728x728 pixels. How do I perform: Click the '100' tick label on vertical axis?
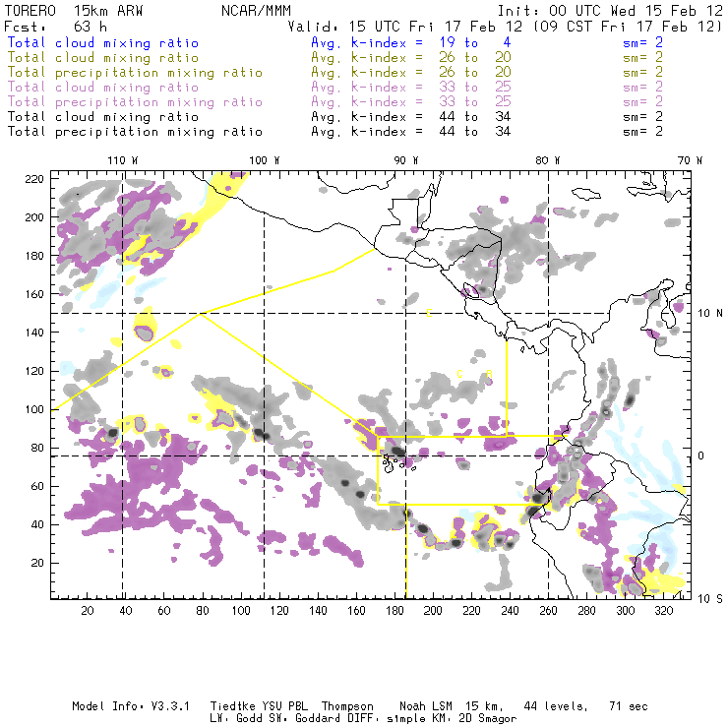click(34, 409)
